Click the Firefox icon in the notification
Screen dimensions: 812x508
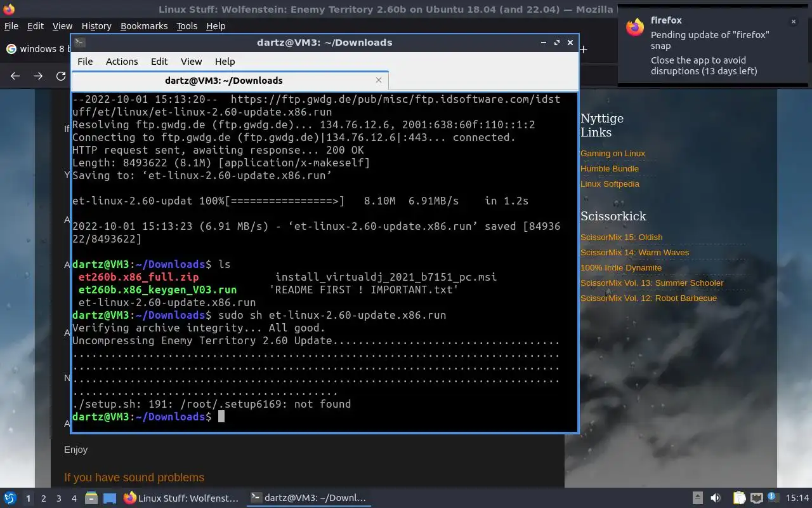tap(635, 27)
